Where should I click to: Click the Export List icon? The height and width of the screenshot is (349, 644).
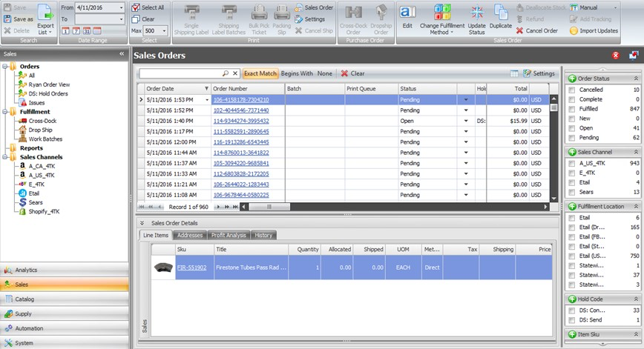(x=45, y=13)
